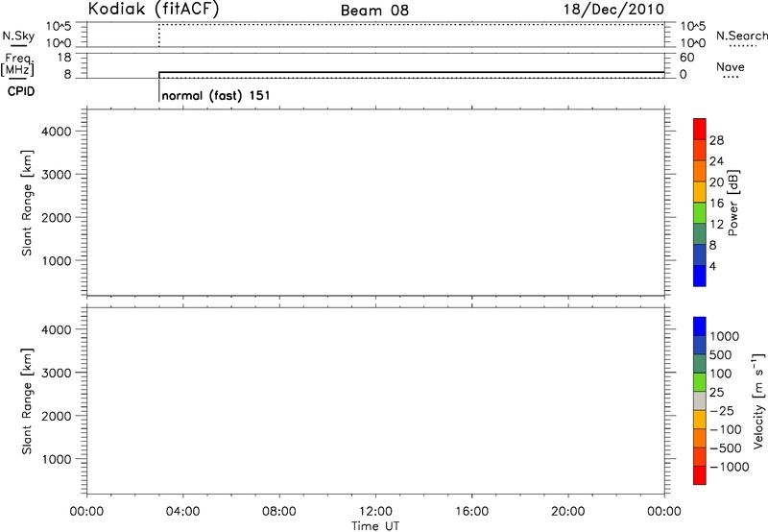The height and width of the screenshot is (532, 768).
Task: Click the "Nave" legend label
Action: pyautogui.click(x=731, y=67)
